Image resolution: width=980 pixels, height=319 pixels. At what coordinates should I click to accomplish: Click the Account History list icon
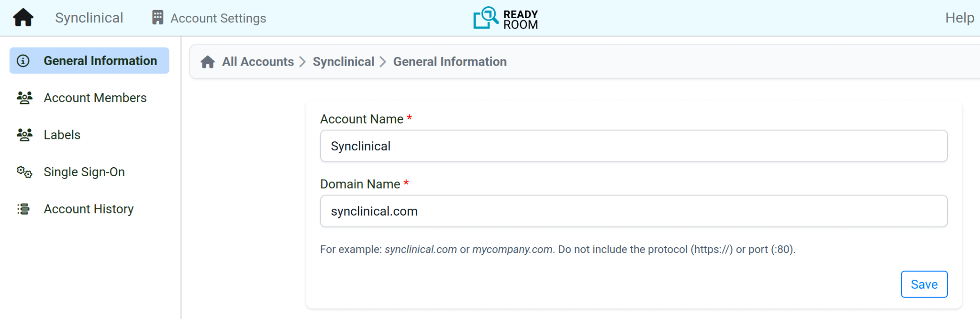click(x=23, y=209)
